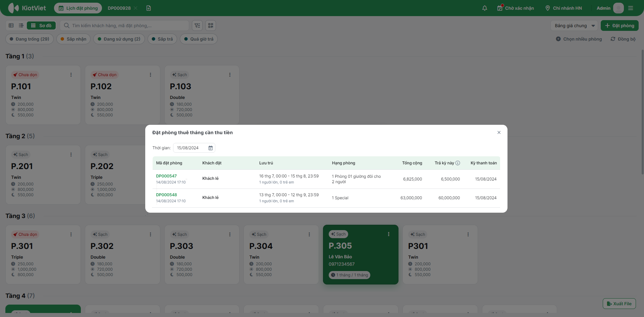Screen dimensions: 644x317
Task: Click the Admin account name
Action: coord(603,8)
